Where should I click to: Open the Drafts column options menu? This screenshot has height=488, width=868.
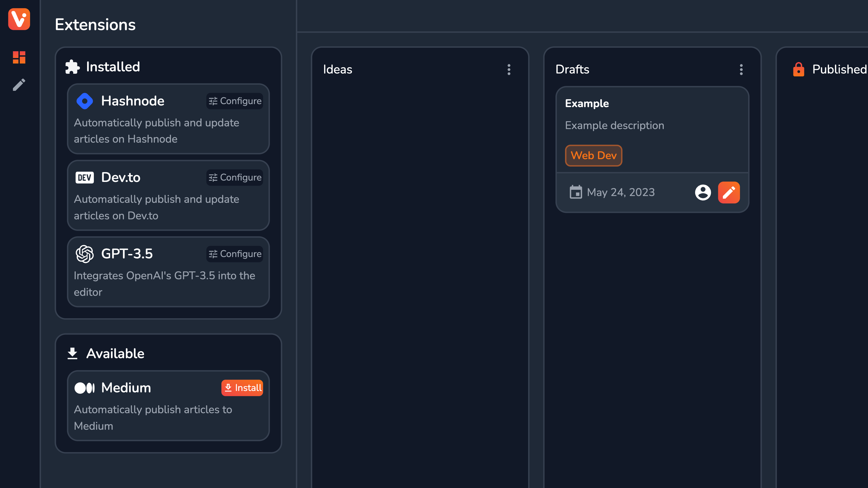tap(741, 69)
